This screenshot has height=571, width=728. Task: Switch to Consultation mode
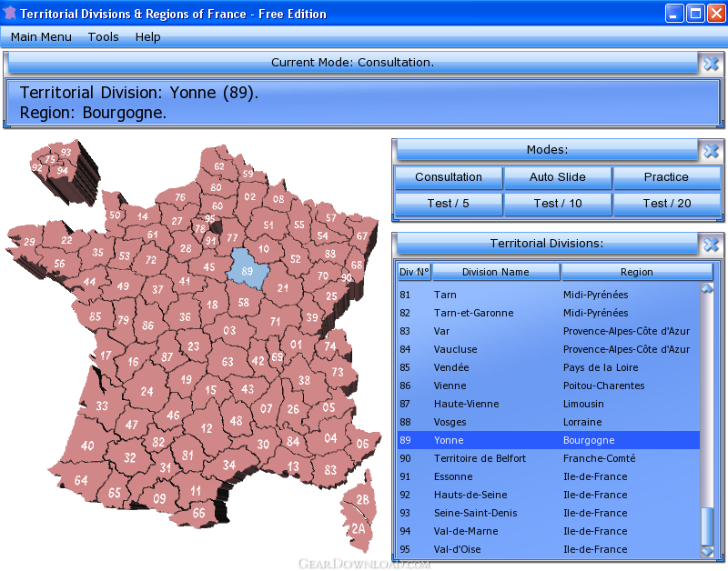(449, 177)
